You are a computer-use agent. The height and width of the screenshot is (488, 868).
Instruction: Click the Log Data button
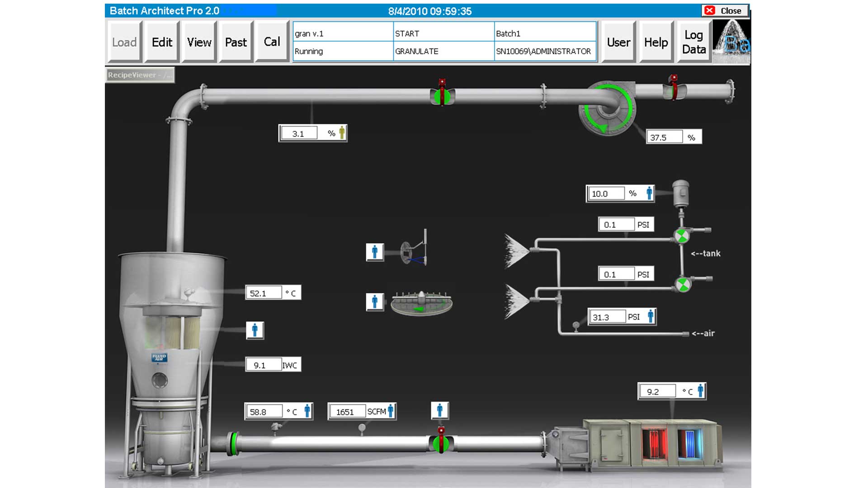693,42
